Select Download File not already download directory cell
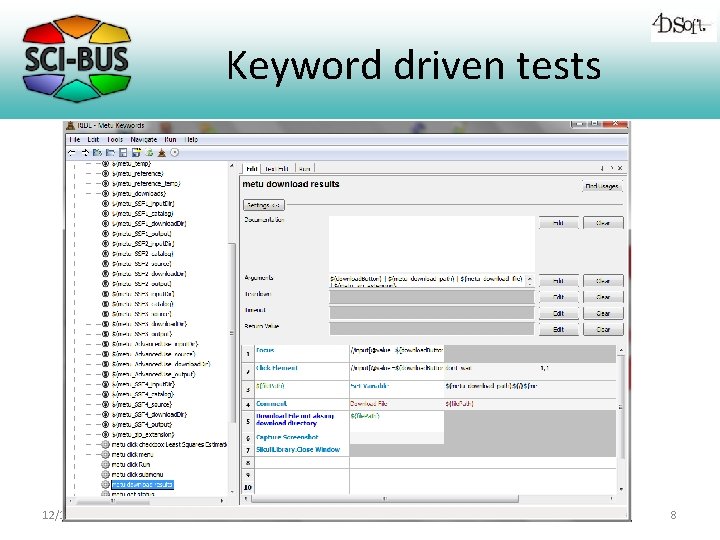Image resolution: width=720 pixels, height=540 pixels. pos(302,420)
